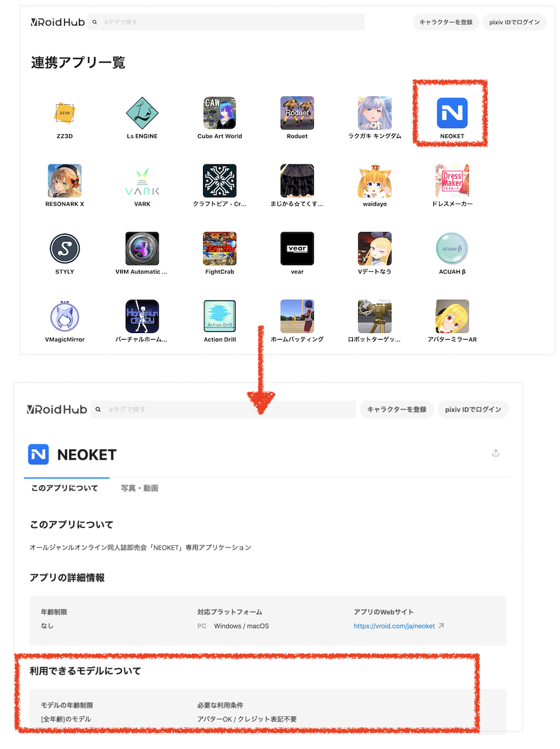Click pixiv IDでログイン on the app list page
The height and width of the screenshot is (749, 560).
pyautogui.click(x=514, y=22)
